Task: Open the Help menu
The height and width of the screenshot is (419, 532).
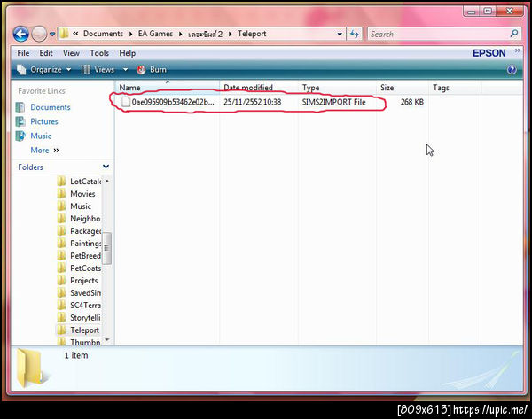Action: [x=127, y=53]
